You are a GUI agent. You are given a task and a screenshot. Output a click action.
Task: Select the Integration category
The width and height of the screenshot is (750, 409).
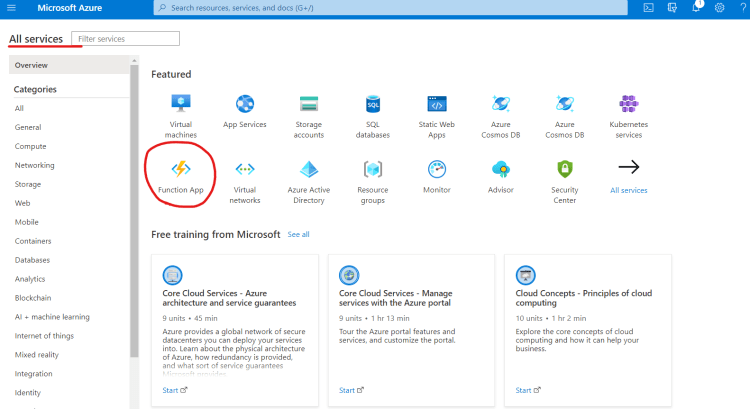coord(33,374)
